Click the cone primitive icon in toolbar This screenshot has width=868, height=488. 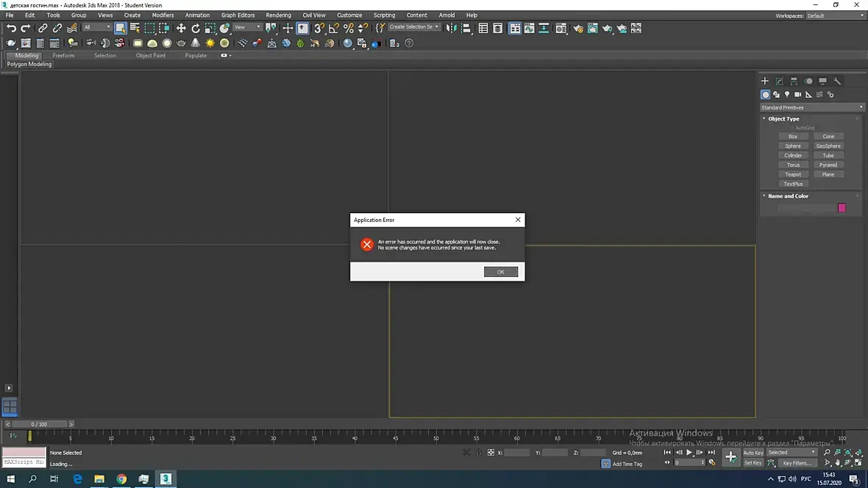click(x=196, y=43)
